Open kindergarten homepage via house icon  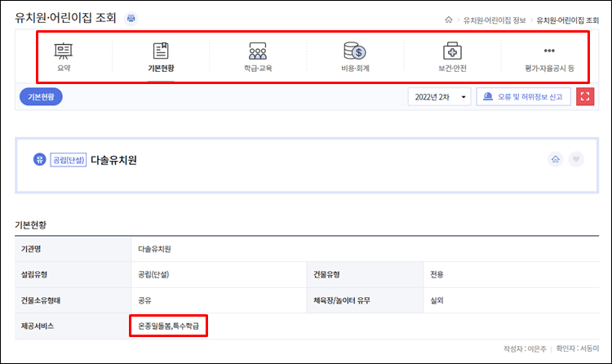tap(556, 159)
